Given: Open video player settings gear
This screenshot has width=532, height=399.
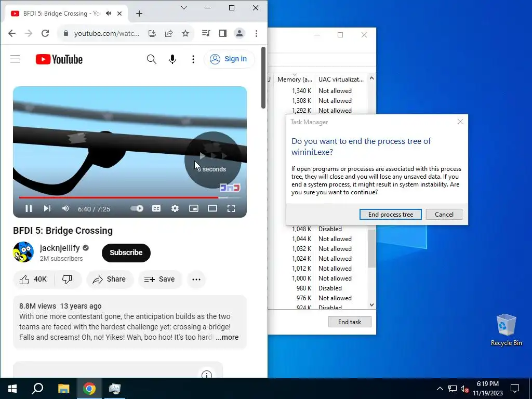Looking at the screenshot, I should click(x=175, y=208).
